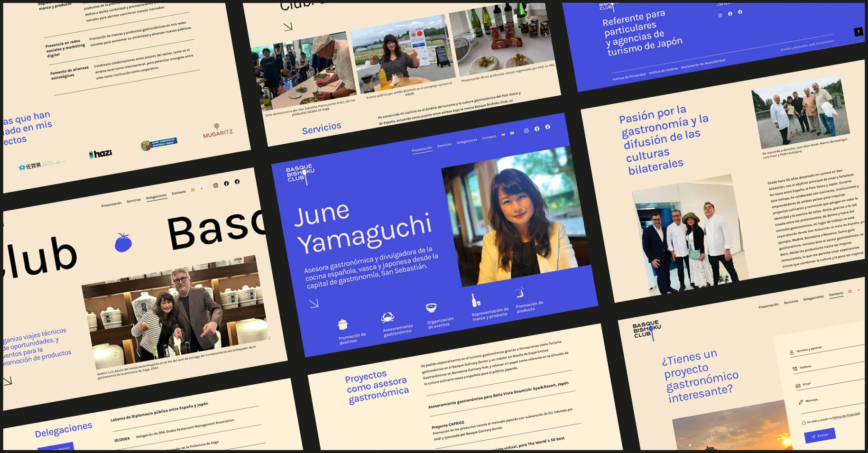Open Servicios menu on June Yamaguchi page
The image size is (868, 453).
(x=444, y=145)
